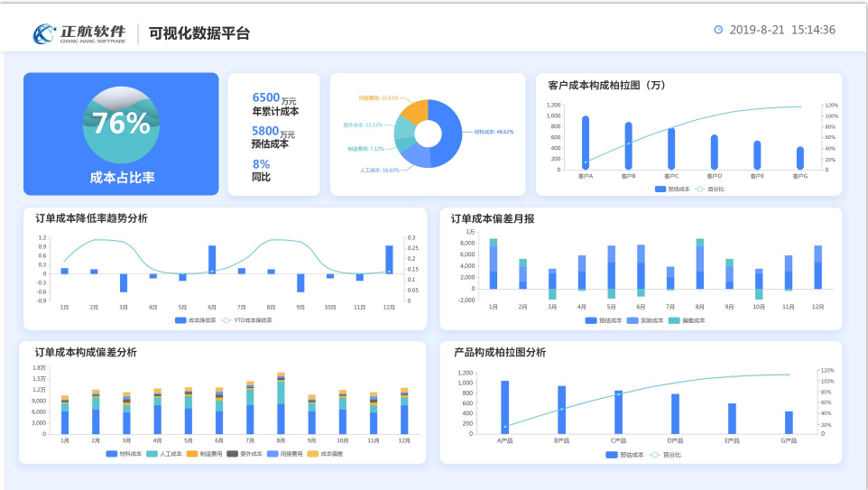The height and width of the screenshot is (490, 868).
Task: Click the clock icon beside the date
Action: tap(718, 30)
